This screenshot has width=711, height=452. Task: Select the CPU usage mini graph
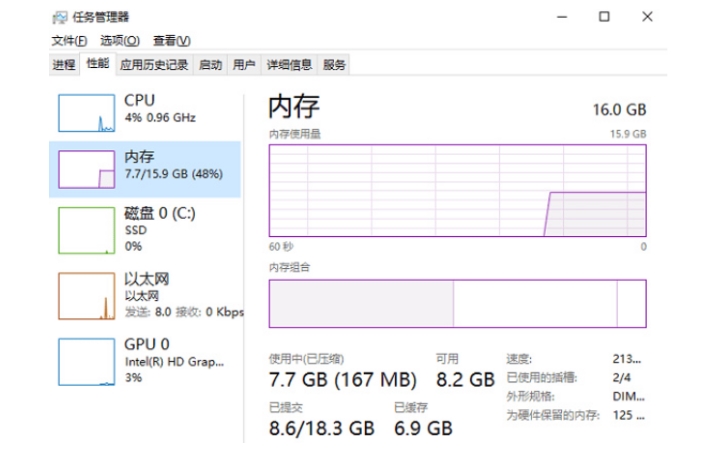[86, 113]
